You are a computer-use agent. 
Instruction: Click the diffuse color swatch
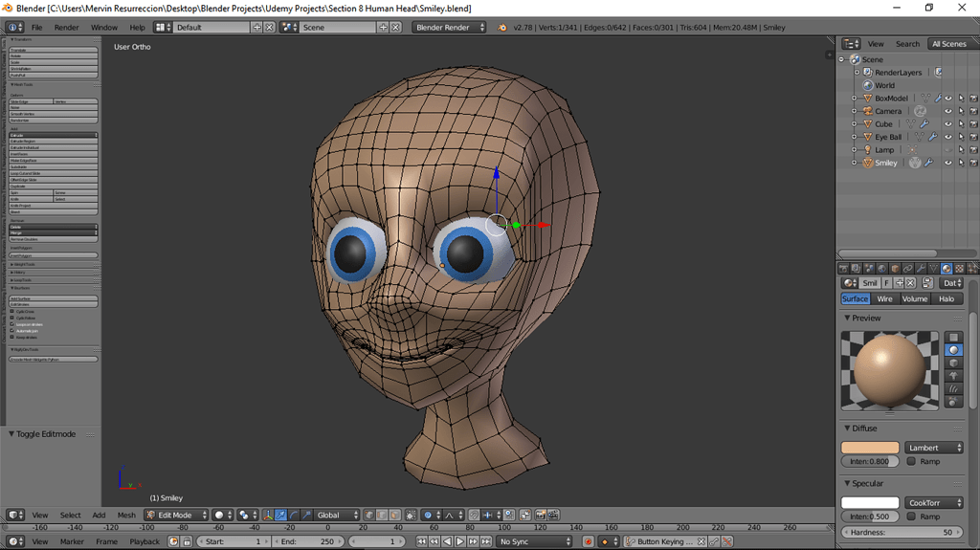(x=870, y=448)
